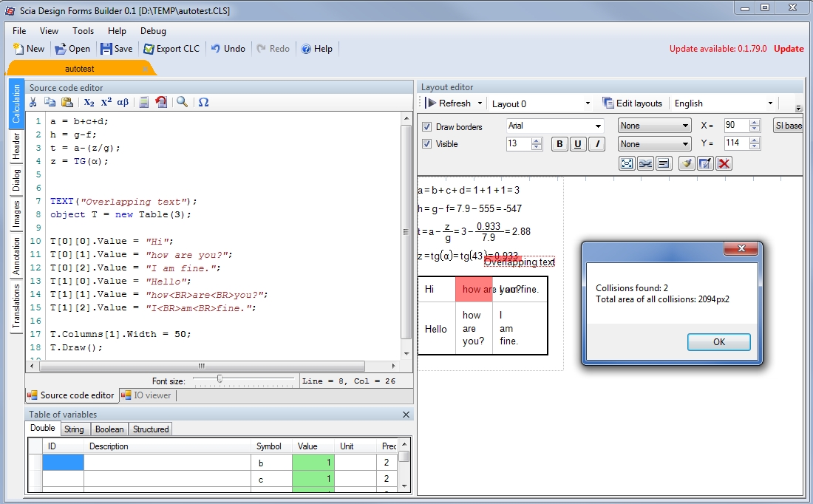813x504 pixels.
Task: Click the New file toolbar button
Action: pyautogui.click(x=29, y=49)
